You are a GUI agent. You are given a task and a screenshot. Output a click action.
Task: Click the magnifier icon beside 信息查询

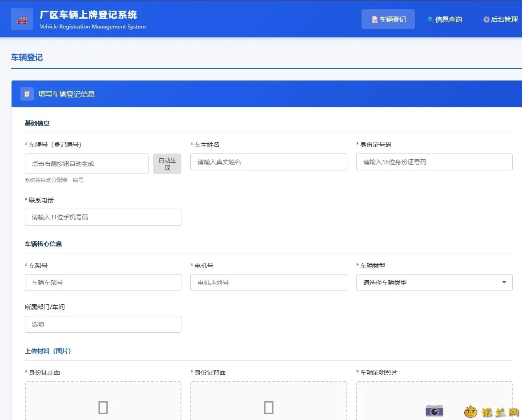[x=430, y=19]
